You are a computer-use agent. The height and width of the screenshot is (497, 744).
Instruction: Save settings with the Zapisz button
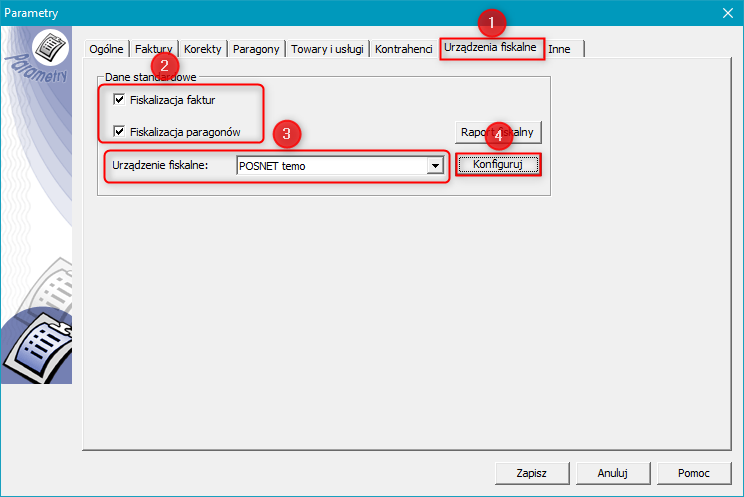[x=532, y=473]
